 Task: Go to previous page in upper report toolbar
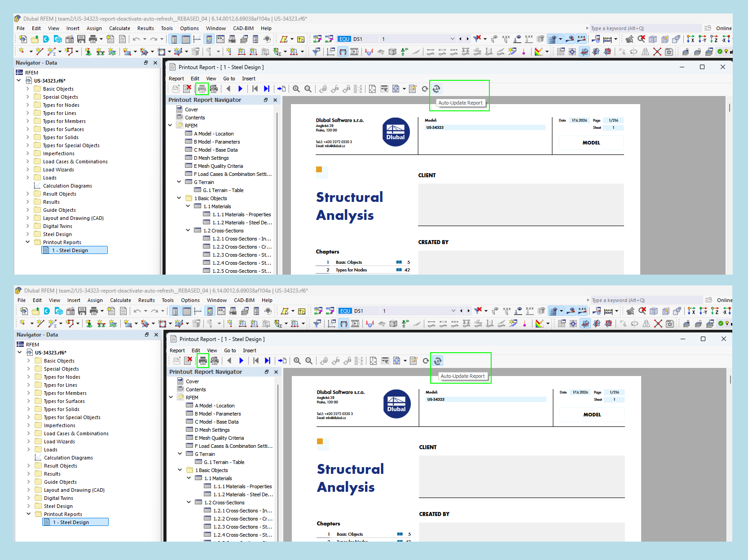pyautogui.click(x=229, y=89)
